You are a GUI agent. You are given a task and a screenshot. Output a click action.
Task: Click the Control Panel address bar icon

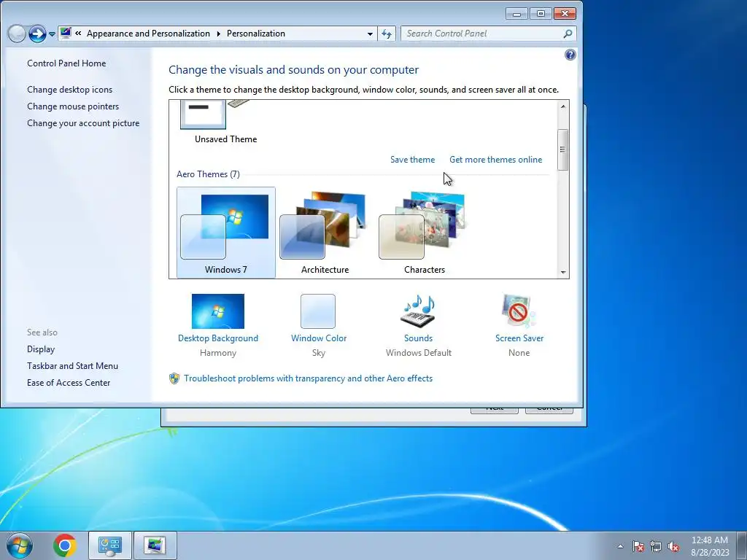66,34
